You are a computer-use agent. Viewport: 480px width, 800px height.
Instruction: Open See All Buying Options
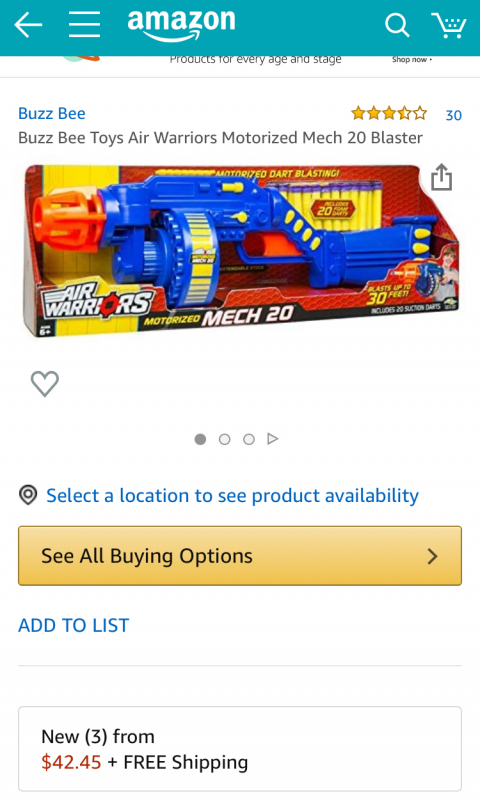coord(240,556)
